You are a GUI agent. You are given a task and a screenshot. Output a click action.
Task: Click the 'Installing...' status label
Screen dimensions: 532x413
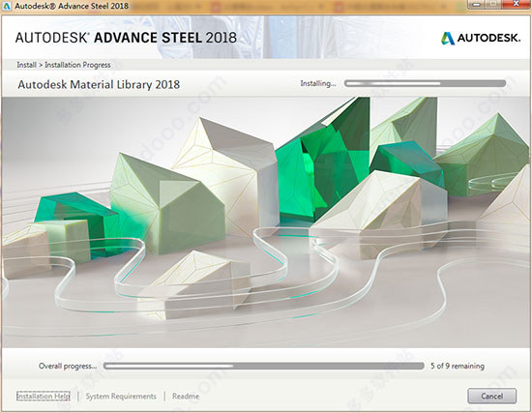318,83
